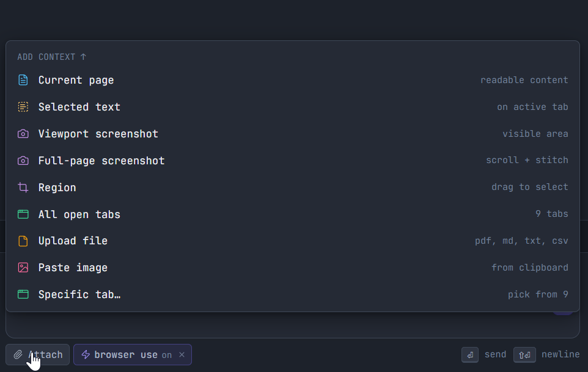Image resolution: width=588 pixels, height=372 pixels.
Task: Click the document icon beside Current page
Action: pos(23,79)
